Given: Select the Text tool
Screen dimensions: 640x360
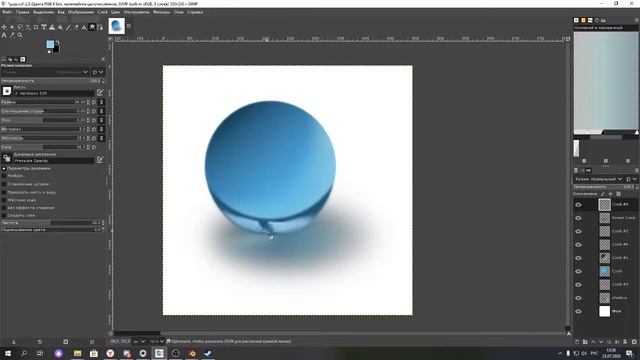Looking at the screenshot, I should point(4,35).
